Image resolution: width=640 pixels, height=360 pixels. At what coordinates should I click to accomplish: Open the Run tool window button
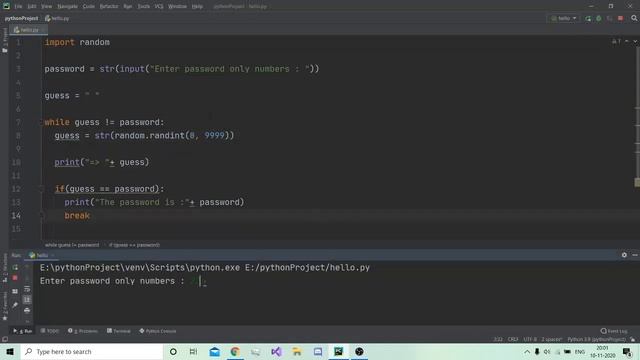coord(23,331)
